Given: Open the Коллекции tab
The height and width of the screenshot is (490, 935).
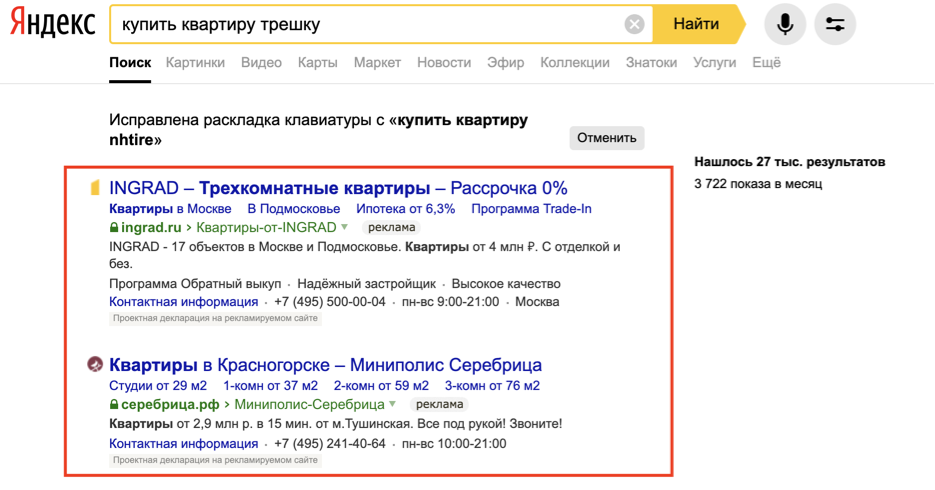Looking at the screenshot, I should point(575,63).
